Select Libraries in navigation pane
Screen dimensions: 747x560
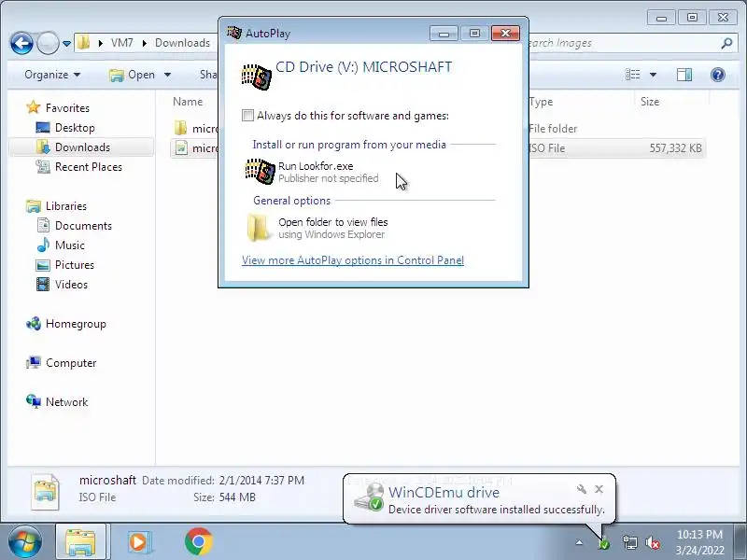65,206
